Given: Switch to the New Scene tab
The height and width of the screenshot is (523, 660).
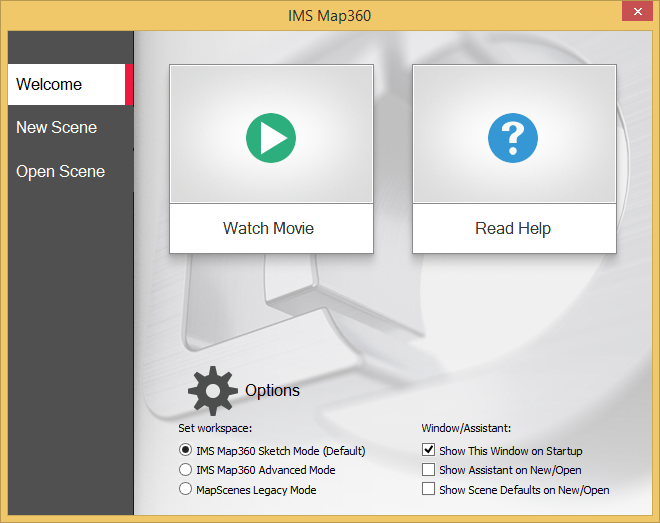Looking at the screenshot, I should [x=56, y=127].
